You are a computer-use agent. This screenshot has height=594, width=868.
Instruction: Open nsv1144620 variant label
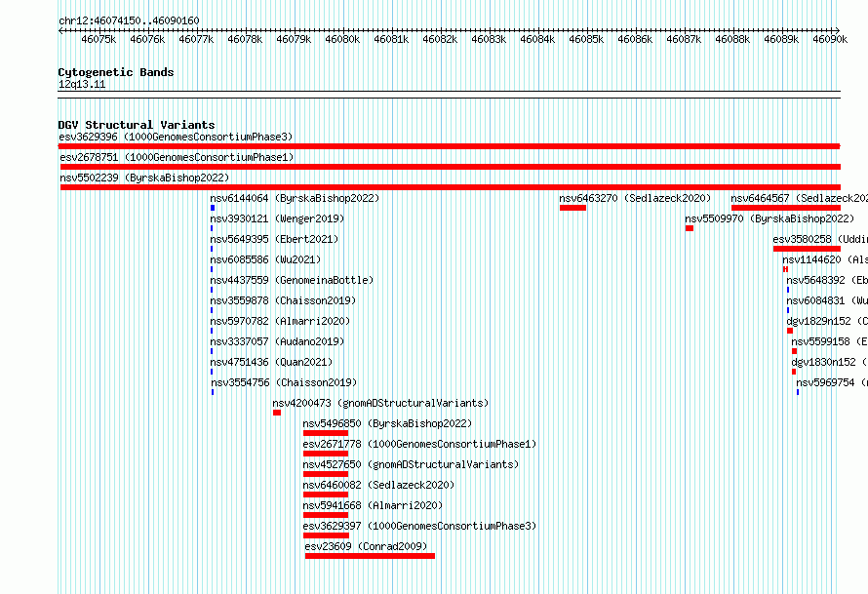pos(825,259)
